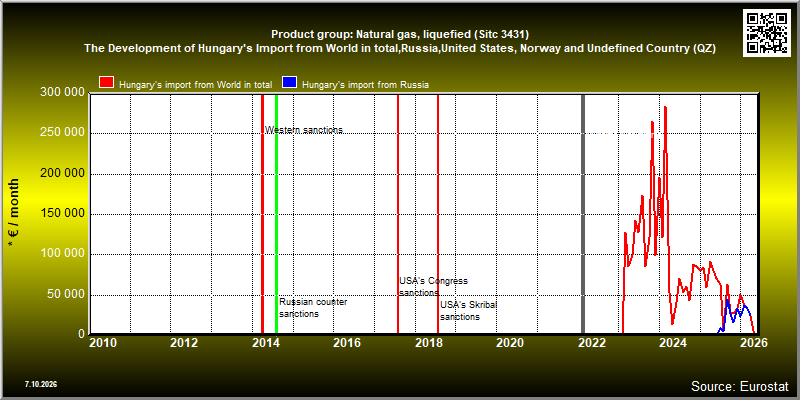
Task: Click the x-axis year "2026"
Action: 754,343
